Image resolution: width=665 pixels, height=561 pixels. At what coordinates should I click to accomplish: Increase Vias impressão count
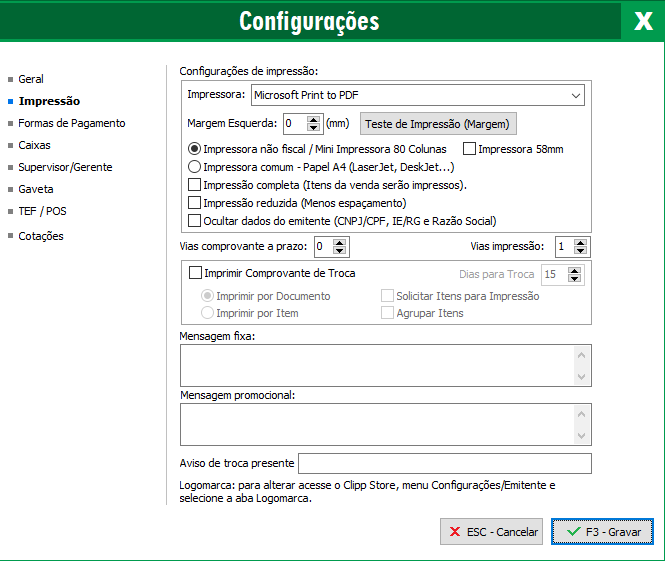click(x=581, y=242)
